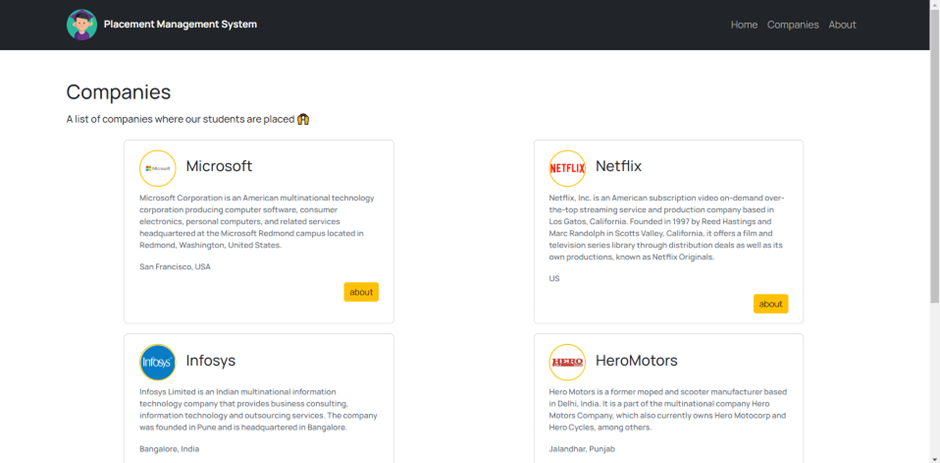Click the Microsoft card heading

[219, 166]
